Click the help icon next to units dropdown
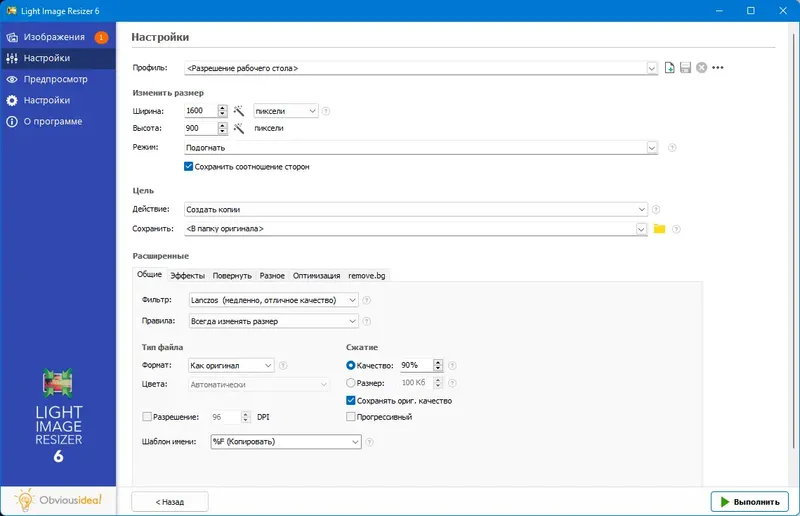This screenshot has height=516, width=800. [x=326, y=111]
